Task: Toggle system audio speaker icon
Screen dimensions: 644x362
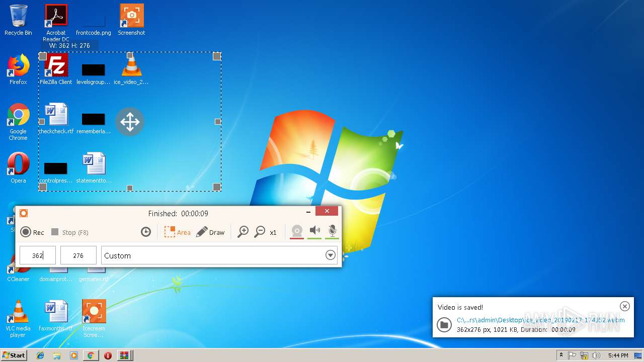Action: pos(314,231)
